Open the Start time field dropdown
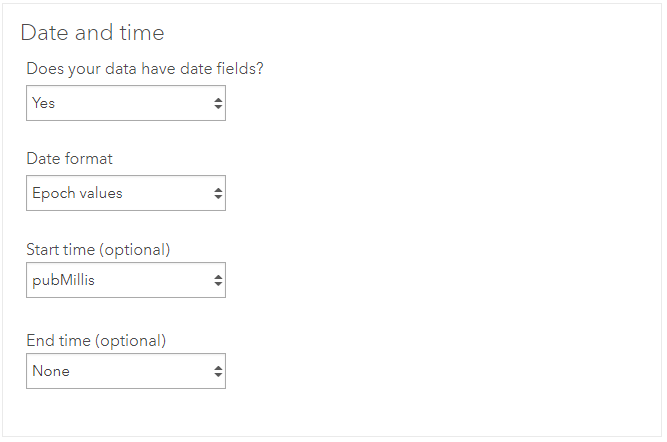 point(125,280)
